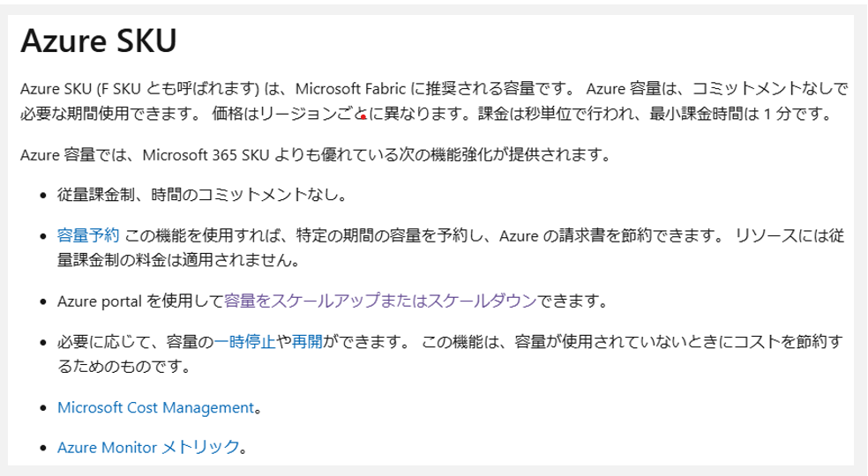Viewport: 868px width, 476px height.
Task: Follow the 再開 link
Action: [307, 342]
